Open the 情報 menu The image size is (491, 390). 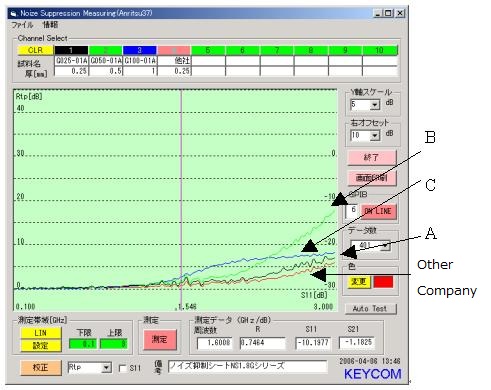(x=50, y=25)
